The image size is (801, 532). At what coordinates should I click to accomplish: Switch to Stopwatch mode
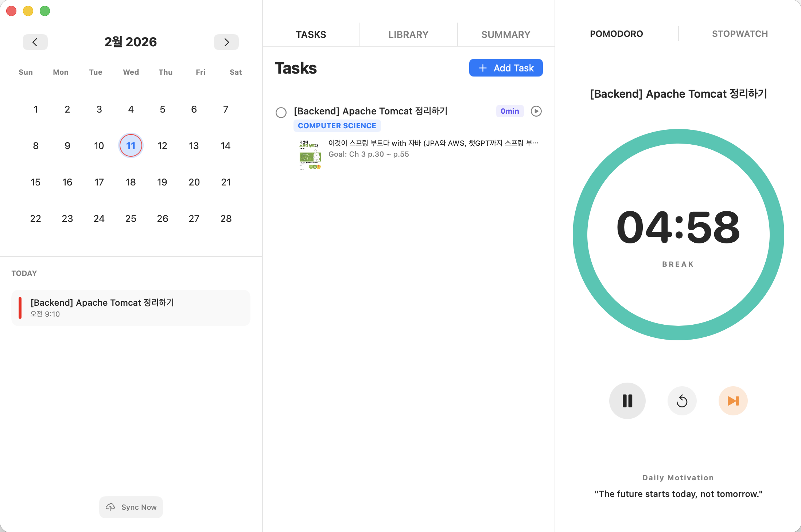click(739, 34)
